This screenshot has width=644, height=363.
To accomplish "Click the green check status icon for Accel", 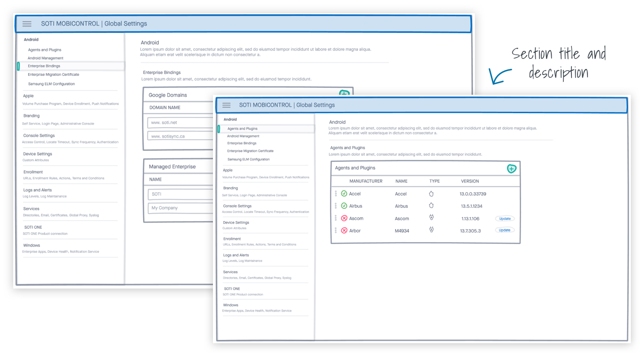I will [x=344, y=194].
